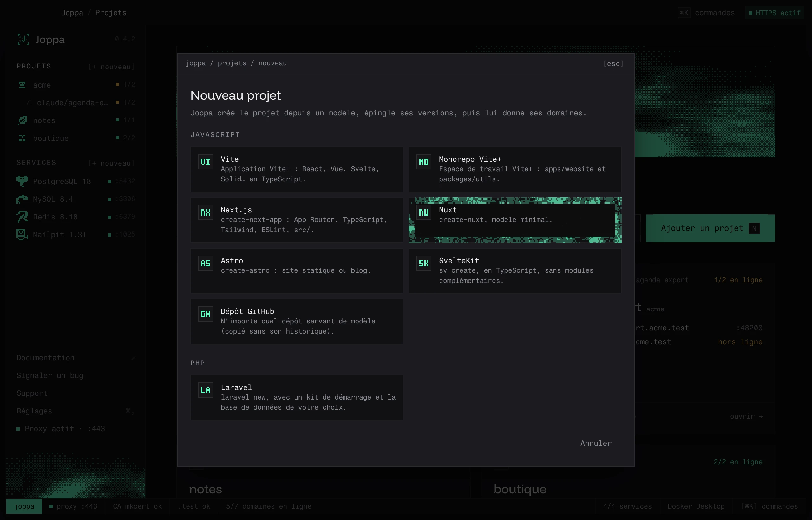Select the Laravel template description text
Screen dimensions: 812x520
pos(308,402)
